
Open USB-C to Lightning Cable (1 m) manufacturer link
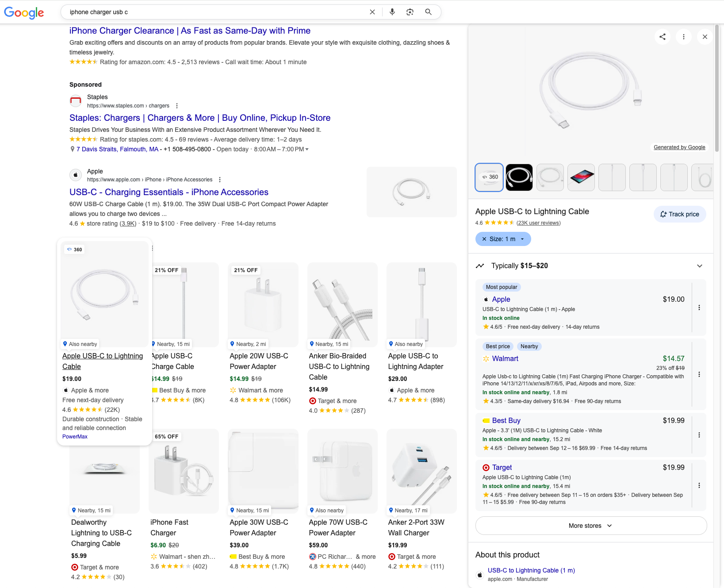531,570
